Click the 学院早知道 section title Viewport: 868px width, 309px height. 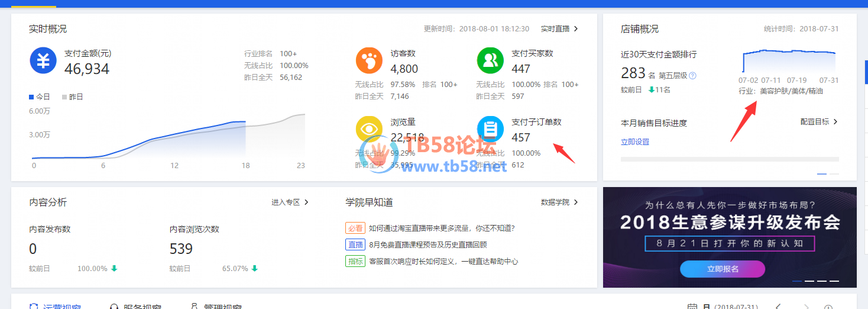369,202
